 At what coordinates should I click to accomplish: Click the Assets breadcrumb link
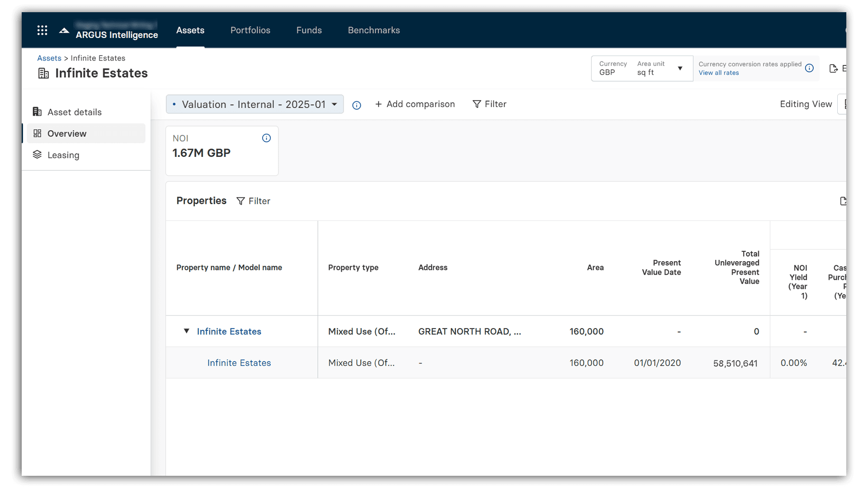[49, 58]
